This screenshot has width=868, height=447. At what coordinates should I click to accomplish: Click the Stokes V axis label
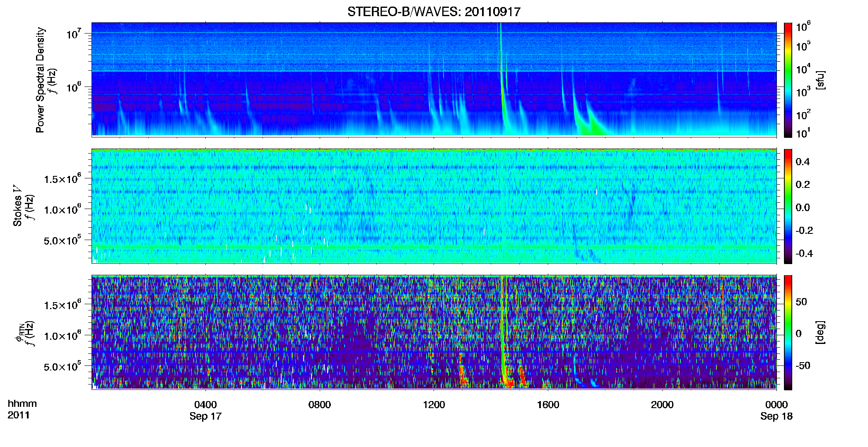pyautogui.click(x=17, y=206)
